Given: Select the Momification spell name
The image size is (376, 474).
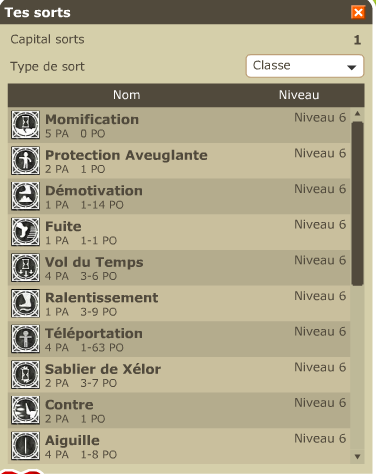Looking at the screenshot, I should [92, 120].
